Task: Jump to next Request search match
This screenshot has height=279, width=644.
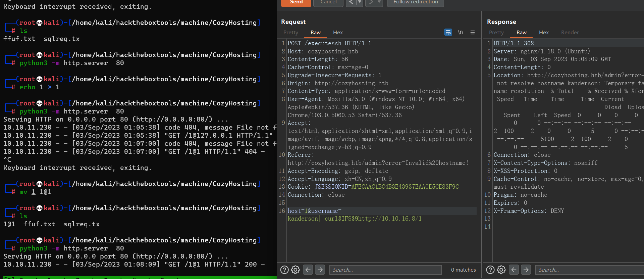Action: 320,270
